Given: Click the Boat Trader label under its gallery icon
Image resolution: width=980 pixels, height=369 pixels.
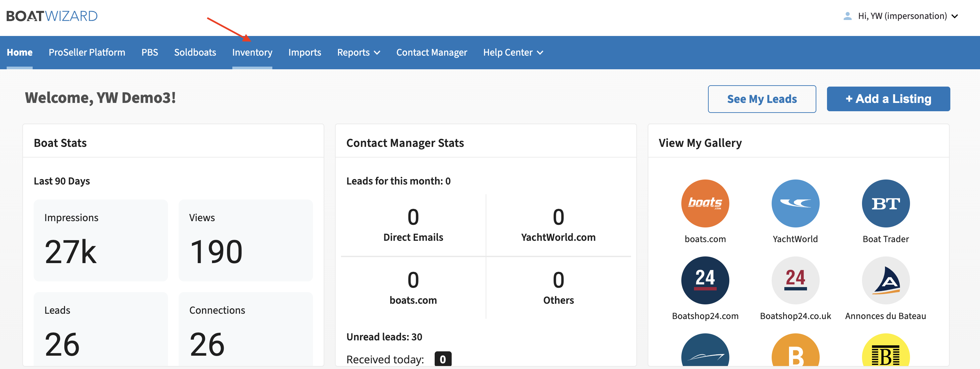Looking at the screenshot, I should pyautogui.click(x=886, y=239).
